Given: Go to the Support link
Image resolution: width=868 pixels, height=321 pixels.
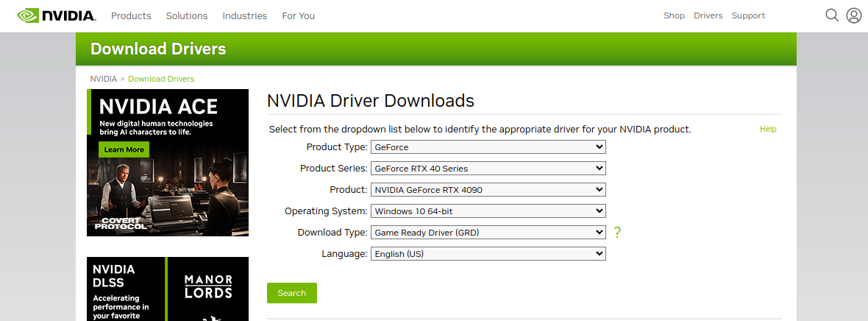Looking at the screenshot, I should point(748,15).
